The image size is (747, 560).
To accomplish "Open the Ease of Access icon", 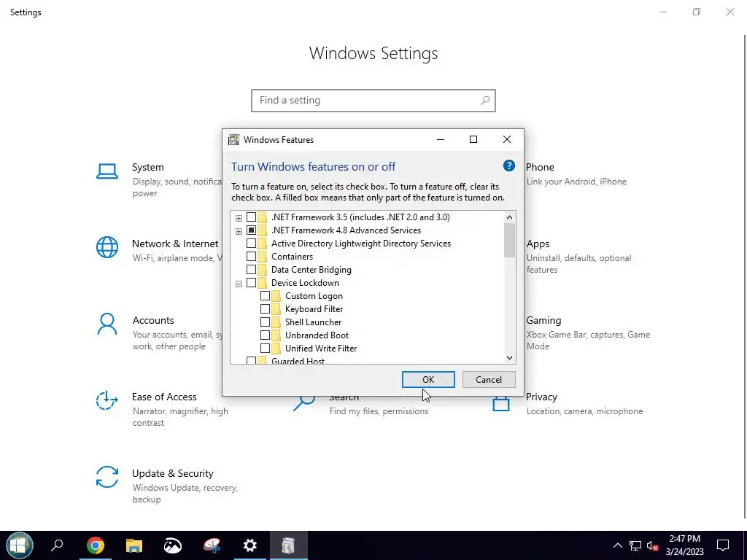I will pyautogui.click(x=107, y=400).
